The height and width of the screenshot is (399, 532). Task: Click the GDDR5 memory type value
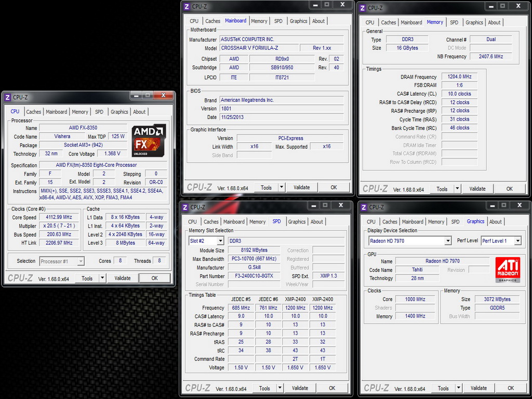497,308
